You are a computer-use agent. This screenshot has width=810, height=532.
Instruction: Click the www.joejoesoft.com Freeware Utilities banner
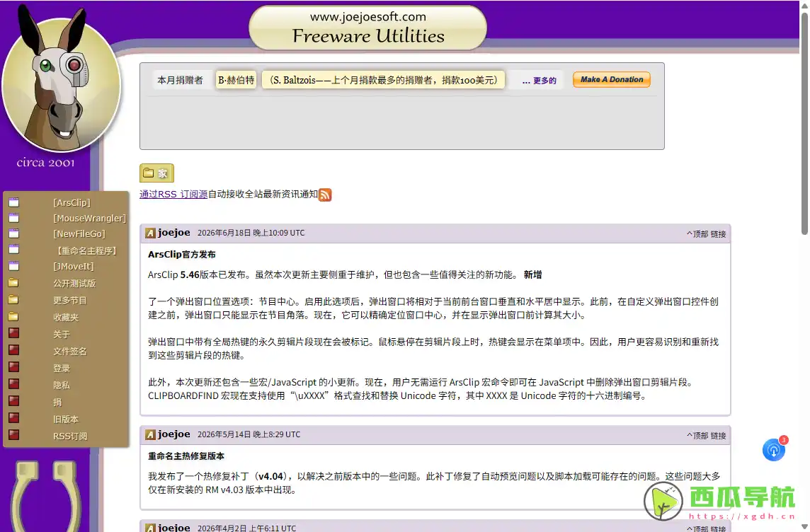pos(367,28)
